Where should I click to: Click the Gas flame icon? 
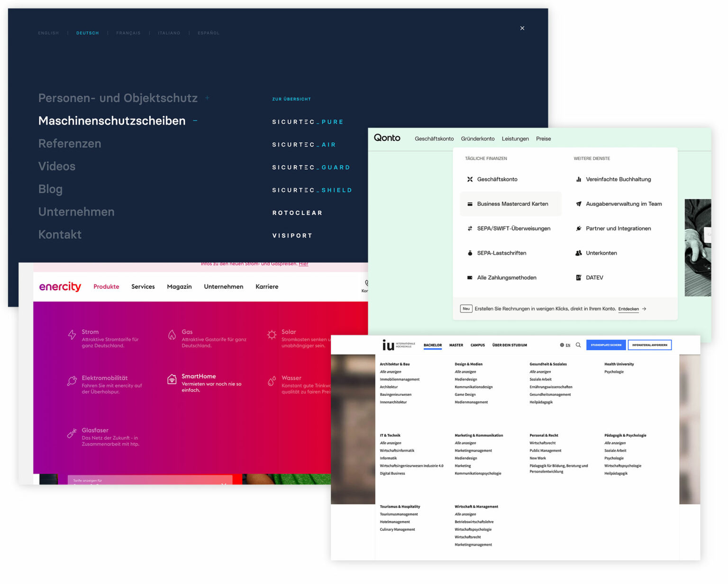172,335
